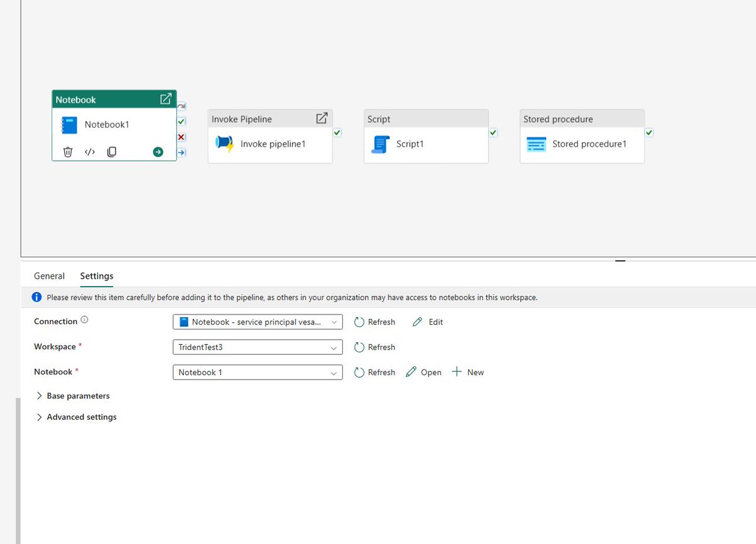Click the blue Notebook1 activity icon
The width and height of the screenshot is (756, 544).
coord(69,125)
